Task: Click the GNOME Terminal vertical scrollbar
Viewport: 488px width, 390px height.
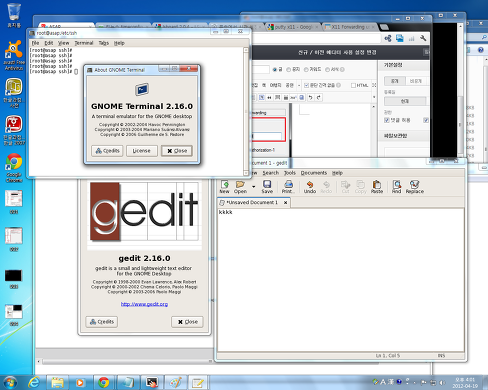Action: tap(246, 112)
